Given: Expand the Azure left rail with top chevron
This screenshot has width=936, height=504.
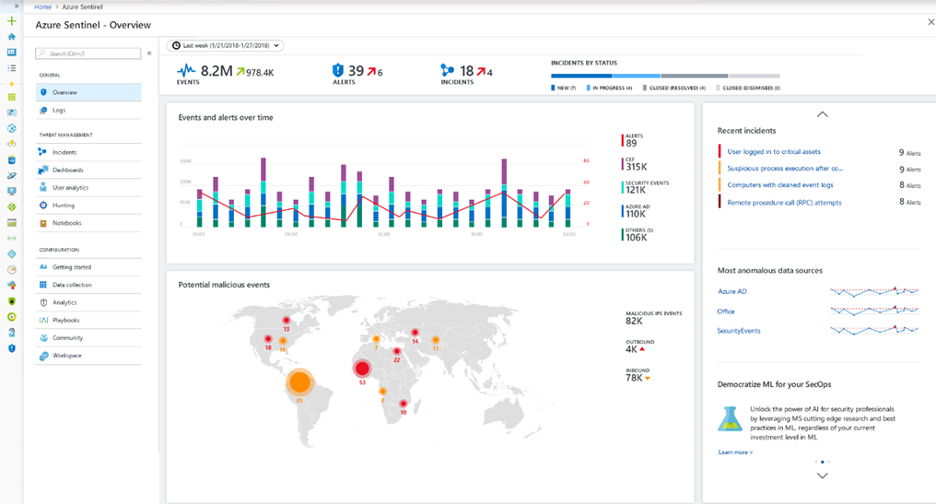Looking at the screenshot, I should point(17,6).
